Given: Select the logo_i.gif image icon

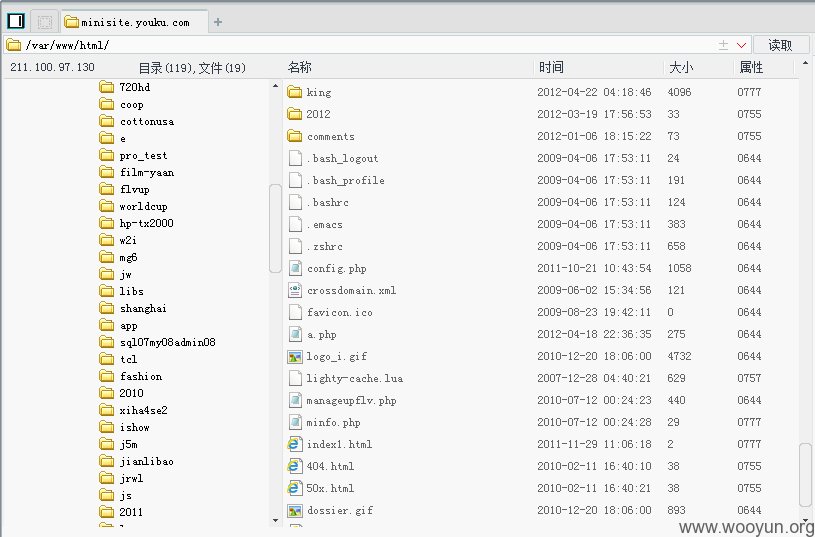Looking at the screenshot, I should 295,356.
